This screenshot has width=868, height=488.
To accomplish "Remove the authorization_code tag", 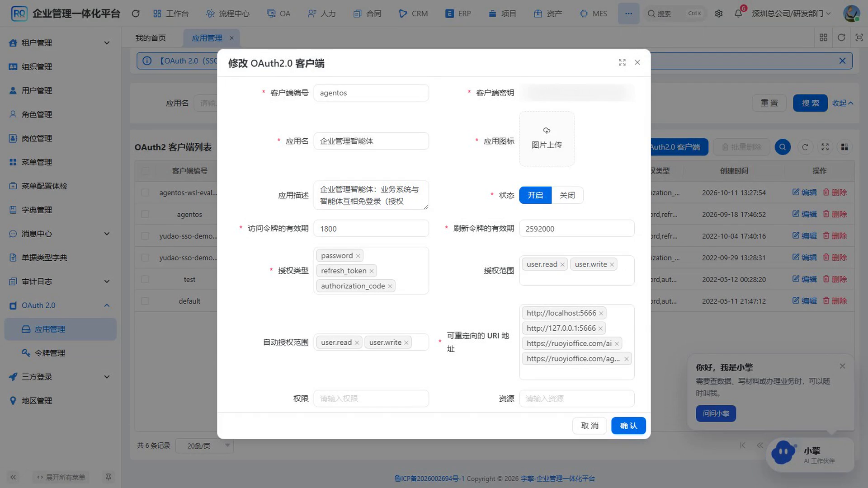I will [390, 286].
